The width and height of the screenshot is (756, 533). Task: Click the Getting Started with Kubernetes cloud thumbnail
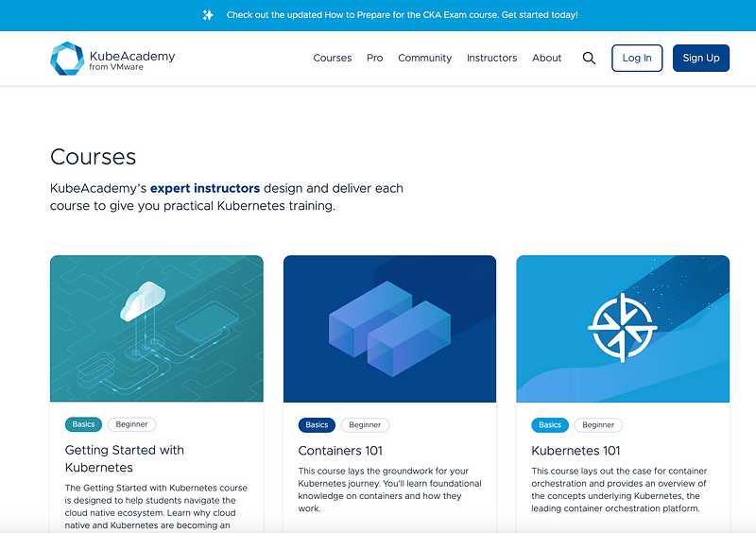tap(157, 329)
